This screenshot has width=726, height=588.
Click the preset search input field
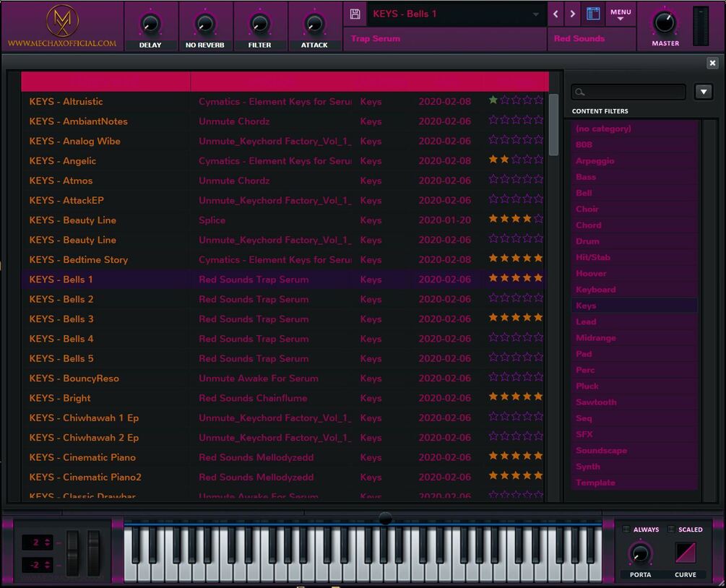coord(628,92)
